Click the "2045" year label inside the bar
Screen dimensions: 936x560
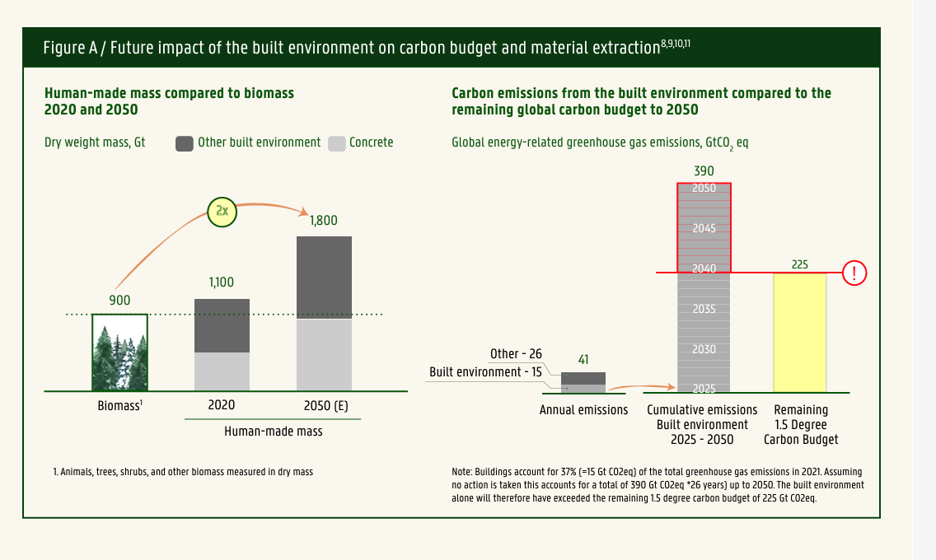tap(704, 228)
